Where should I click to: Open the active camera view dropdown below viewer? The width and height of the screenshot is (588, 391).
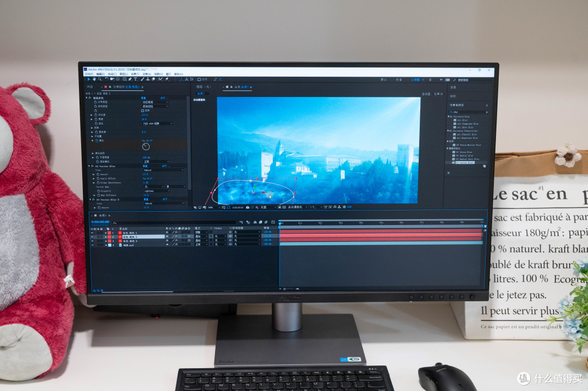click(x=297, y=207)
